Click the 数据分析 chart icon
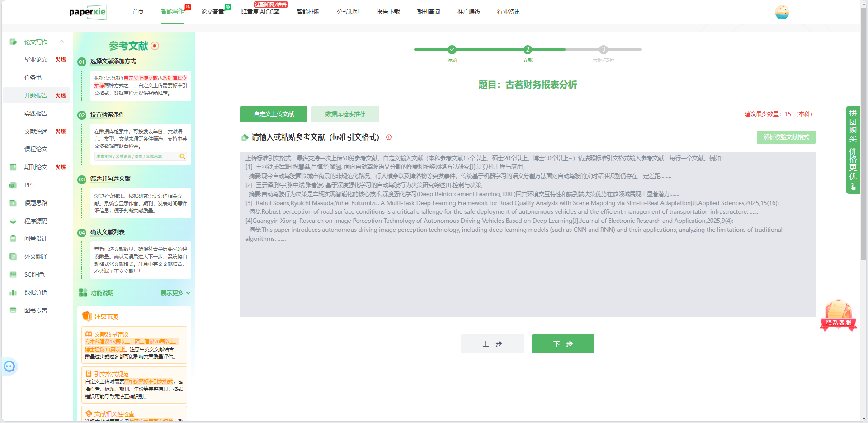This screenshot has height=423, width=868. 13,292
